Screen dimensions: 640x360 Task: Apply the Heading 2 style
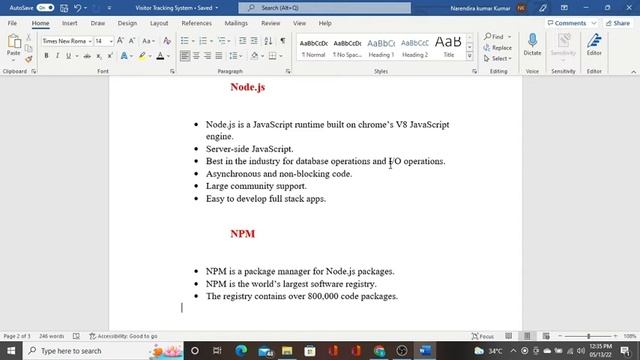point(415,48)
